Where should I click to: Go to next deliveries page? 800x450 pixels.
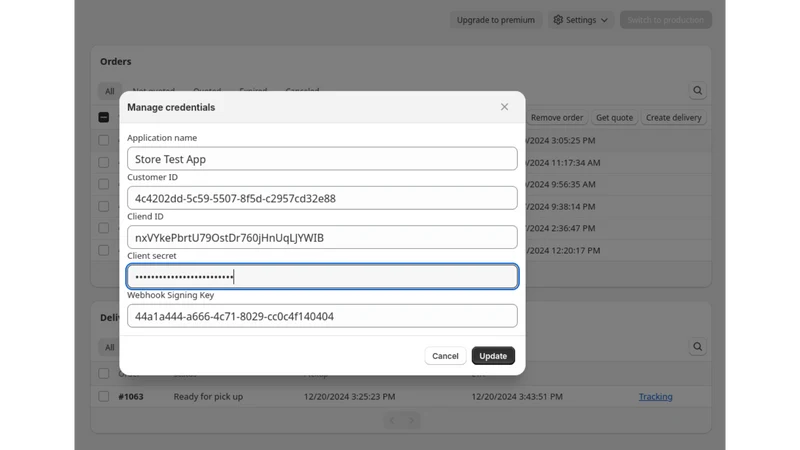411,420
